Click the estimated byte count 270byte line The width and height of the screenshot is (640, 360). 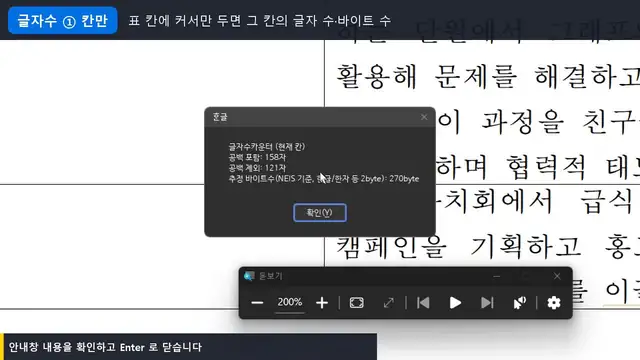click(x=324, y=178)
